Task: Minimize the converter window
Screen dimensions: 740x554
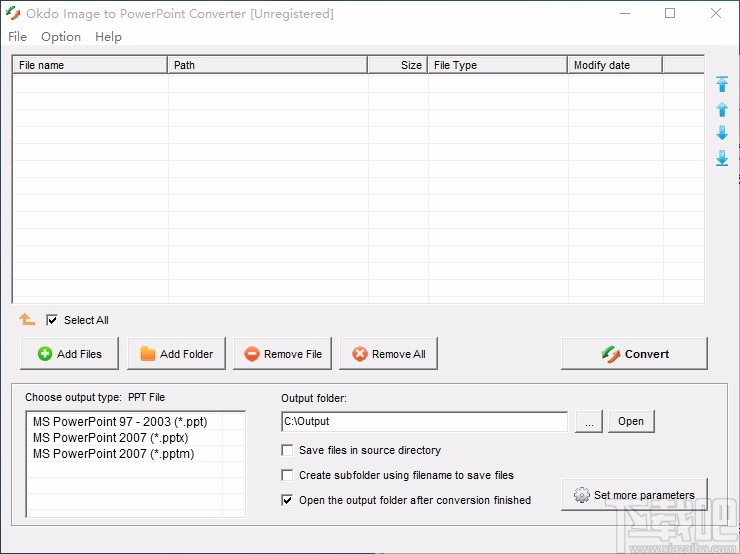Action: coord(625,13)
